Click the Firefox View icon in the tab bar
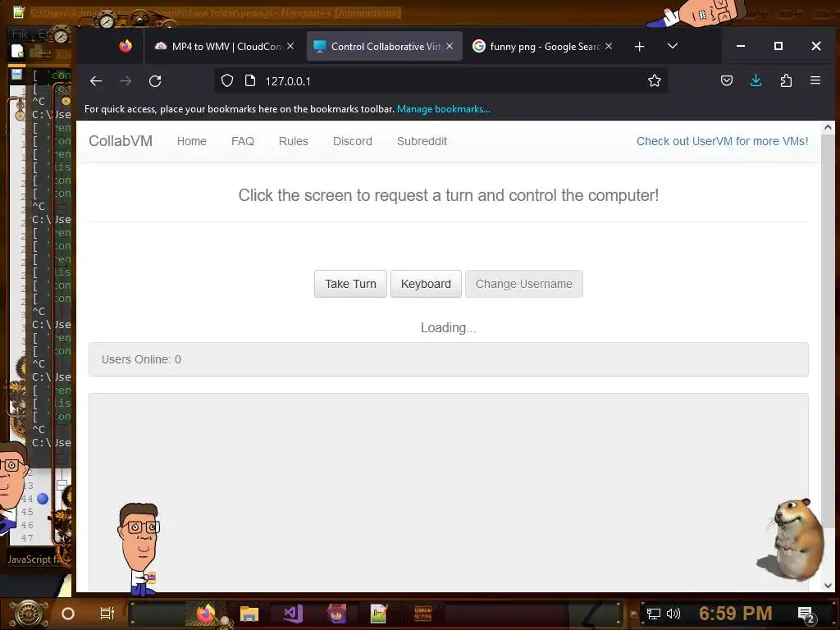This screenshot has width=840, height=630. [126, 46]
